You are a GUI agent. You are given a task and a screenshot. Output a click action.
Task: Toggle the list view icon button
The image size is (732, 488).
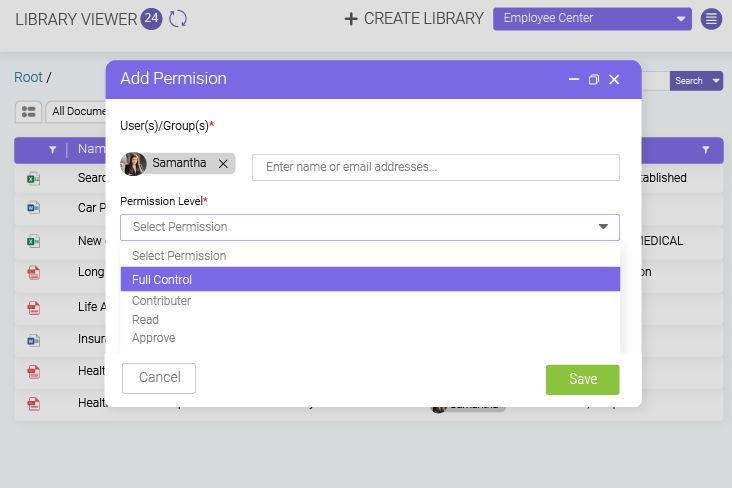(28, 112)
